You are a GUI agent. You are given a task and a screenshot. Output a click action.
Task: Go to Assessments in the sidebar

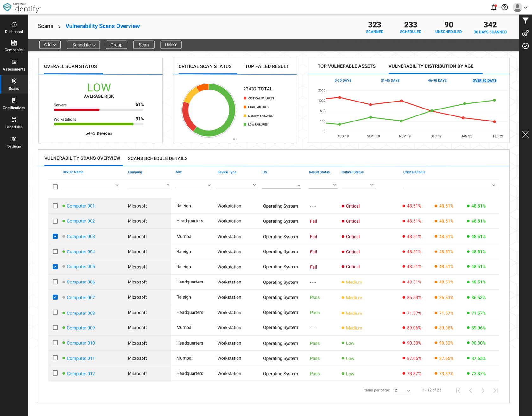[14, 65]
